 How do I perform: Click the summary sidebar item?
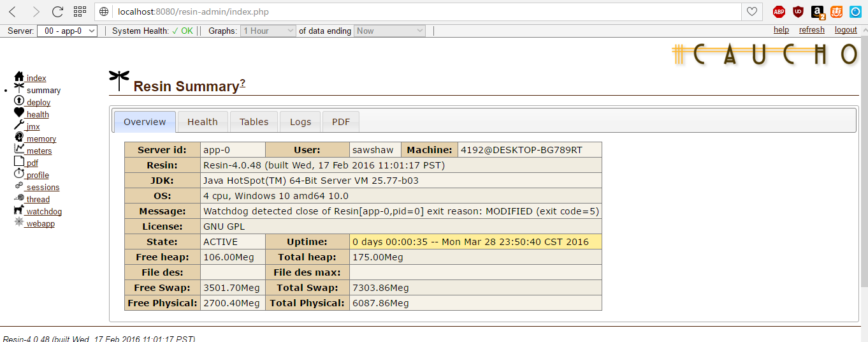point(43,90)
